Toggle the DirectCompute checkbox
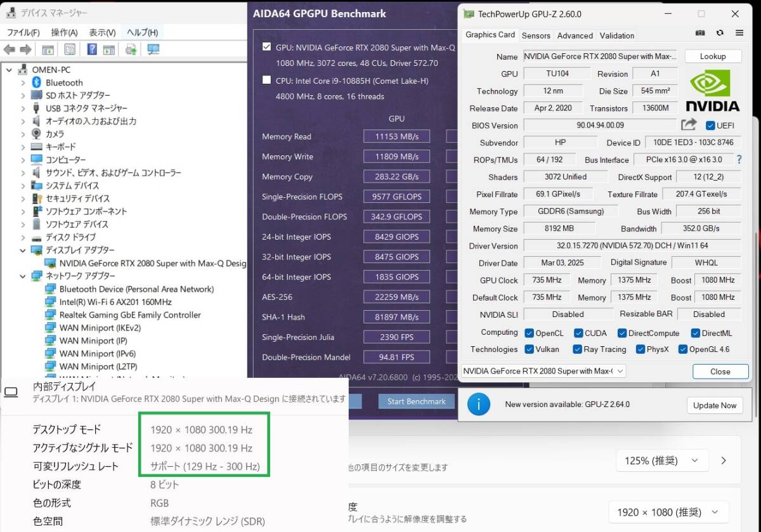761x532 pixels. point(622,333)
